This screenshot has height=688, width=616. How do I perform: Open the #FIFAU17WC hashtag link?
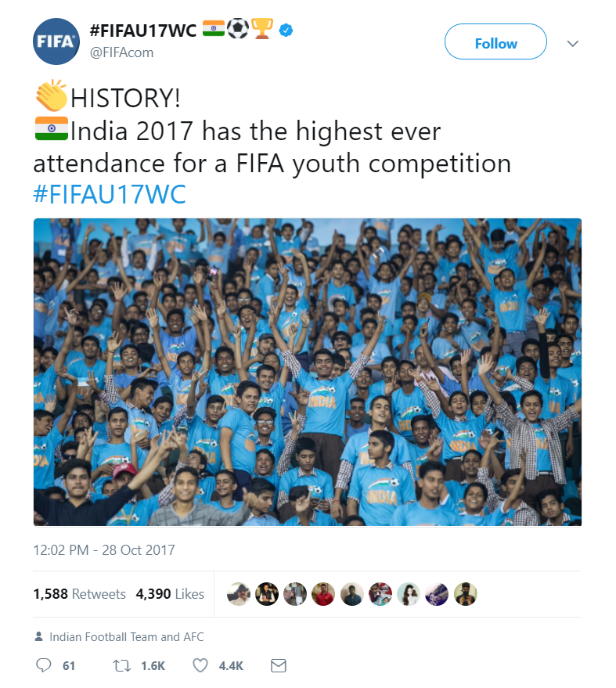[110, 194]
